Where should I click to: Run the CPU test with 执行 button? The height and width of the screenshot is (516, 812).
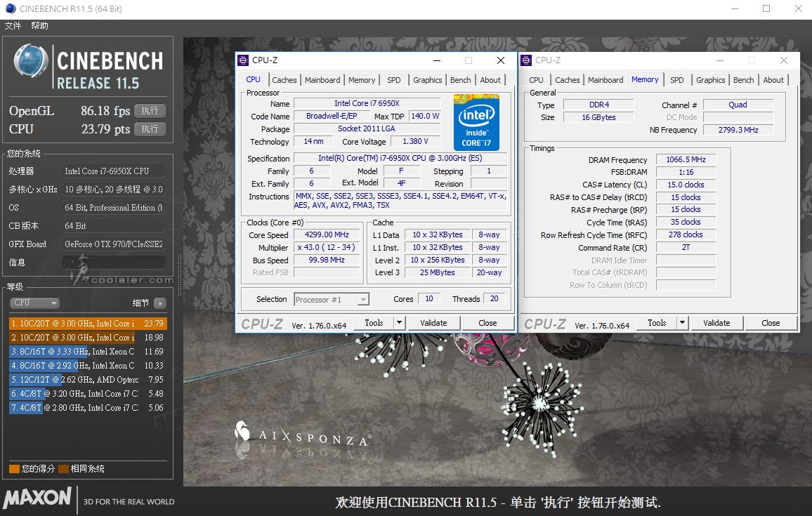[150, 129]
